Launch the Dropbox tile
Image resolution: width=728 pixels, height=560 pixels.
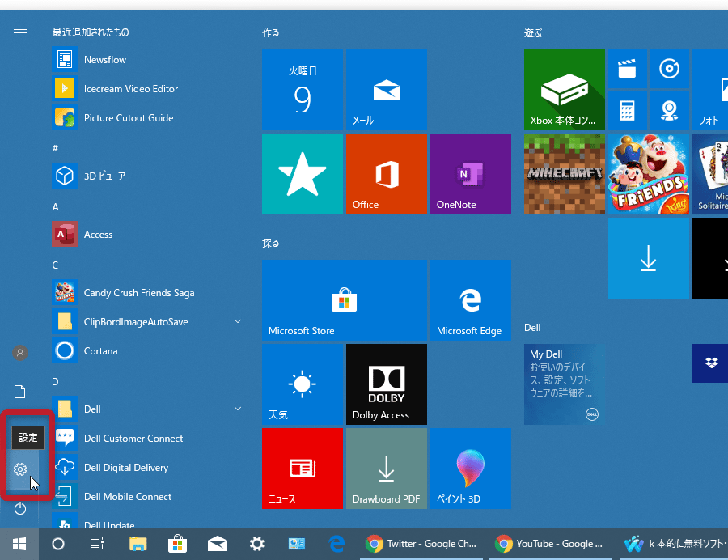pyautogui.click(x=710, y=363)
